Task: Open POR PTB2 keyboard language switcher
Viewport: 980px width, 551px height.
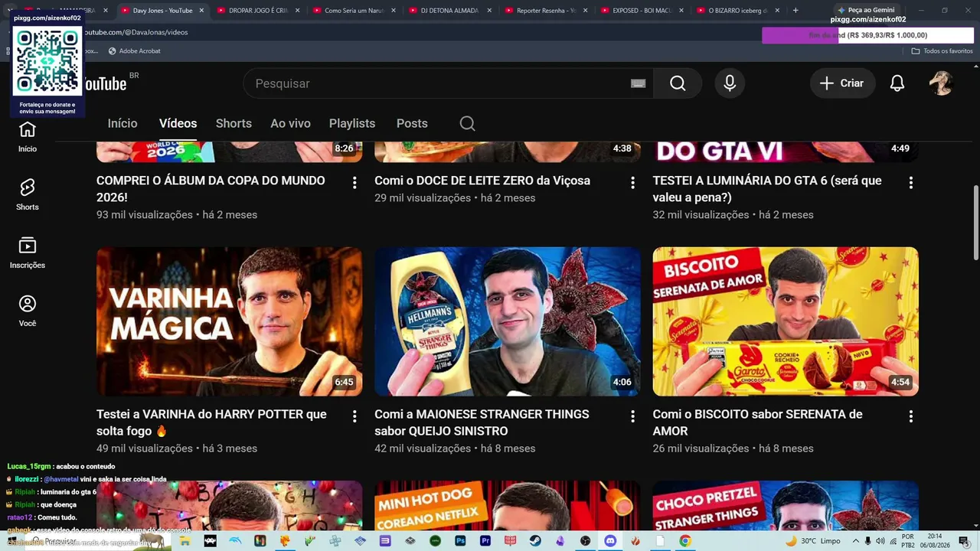Action: [907, 541]
